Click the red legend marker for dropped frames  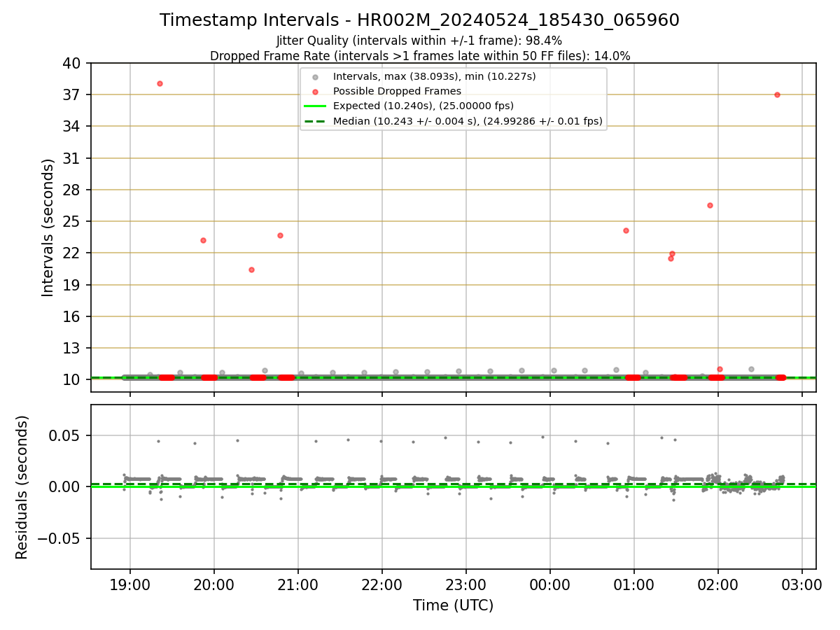tap(315, 92)
